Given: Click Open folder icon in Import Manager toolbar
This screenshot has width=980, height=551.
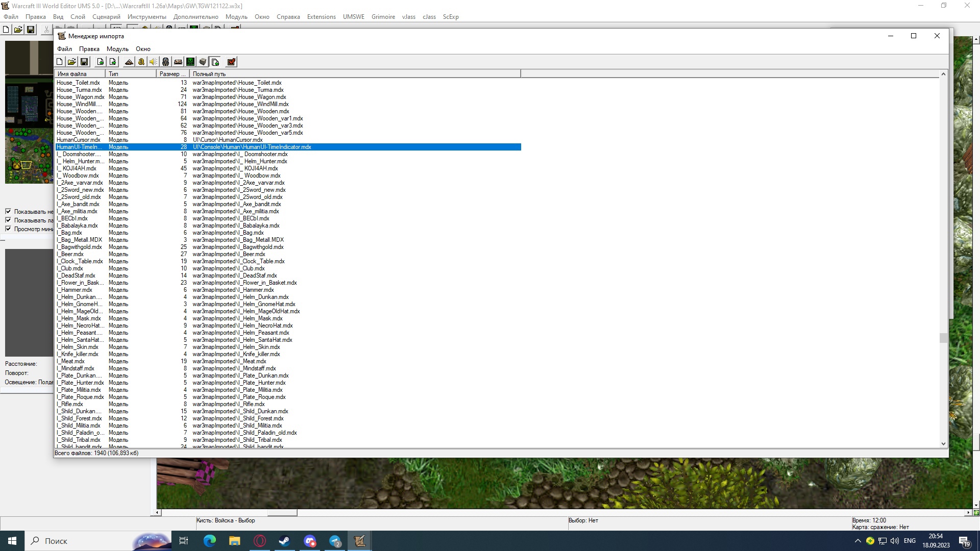Looking at the screenshot, I should pos(72,62).
